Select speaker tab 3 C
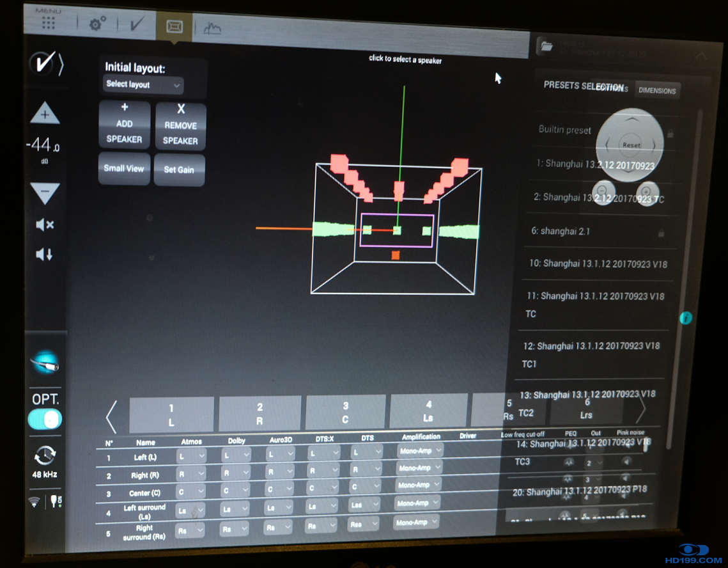The image size is (728, 568). pyautogui.click(x=345, y=413)
